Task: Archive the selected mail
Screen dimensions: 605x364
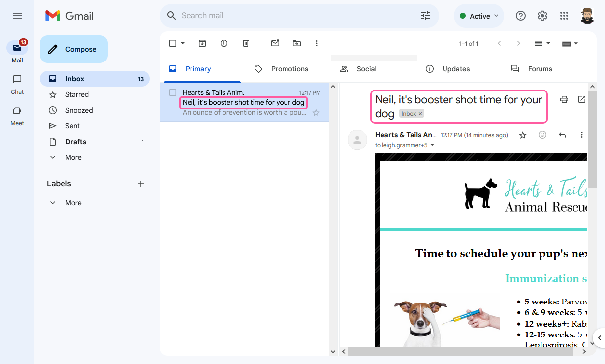Action: (202, 43)
